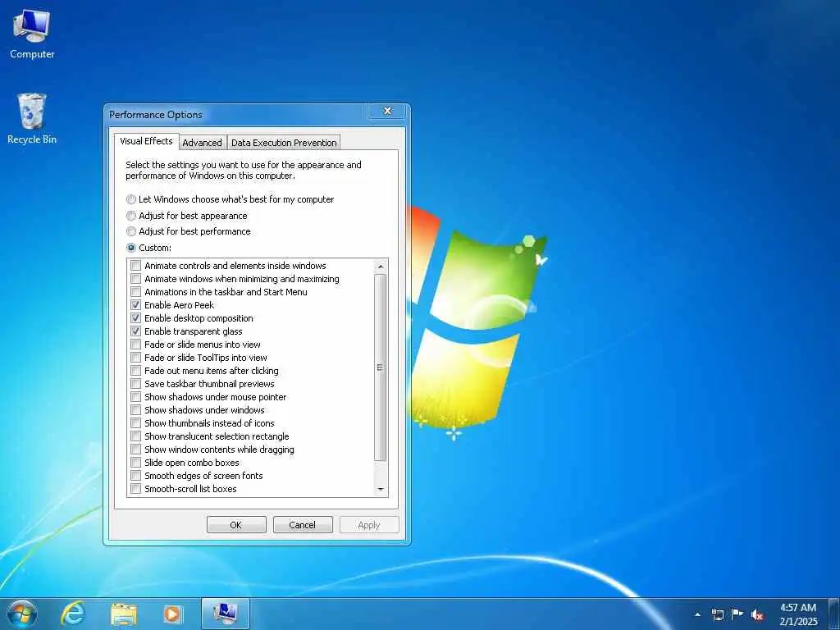This screenshot has height=630, width=840.
Task: Open the Data Execution Prevention tab
Action: tap(284, 143)
